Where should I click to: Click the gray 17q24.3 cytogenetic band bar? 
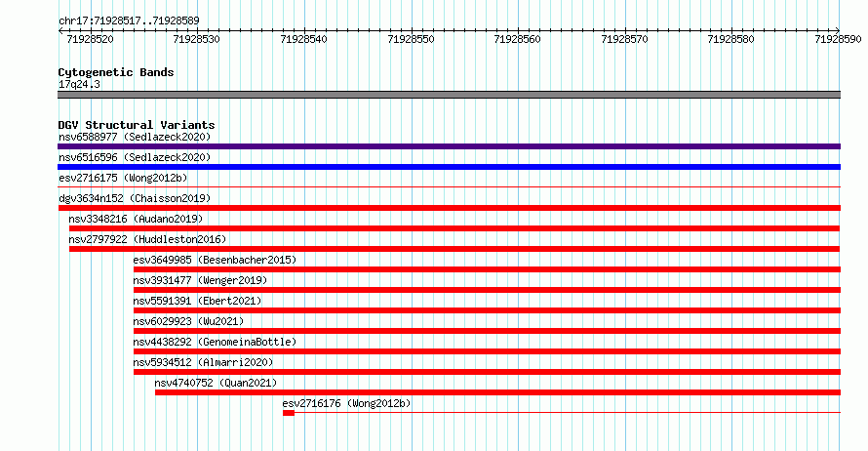[x=449, y=95]
